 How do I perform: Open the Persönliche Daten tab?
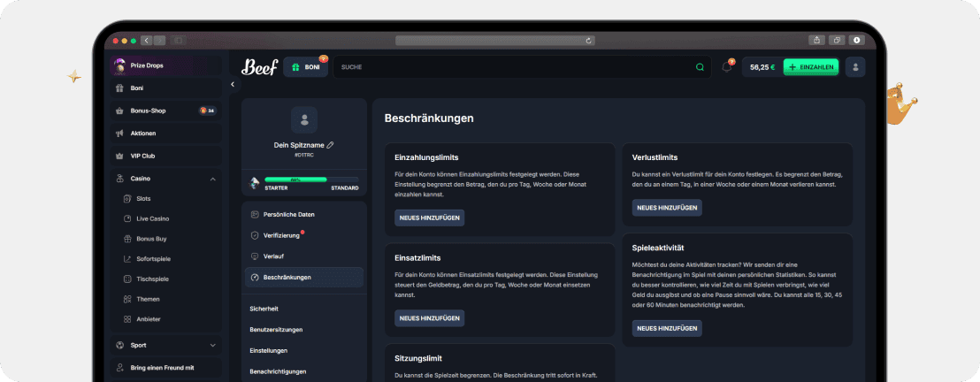pyautogui.click(x=303, y=215)
